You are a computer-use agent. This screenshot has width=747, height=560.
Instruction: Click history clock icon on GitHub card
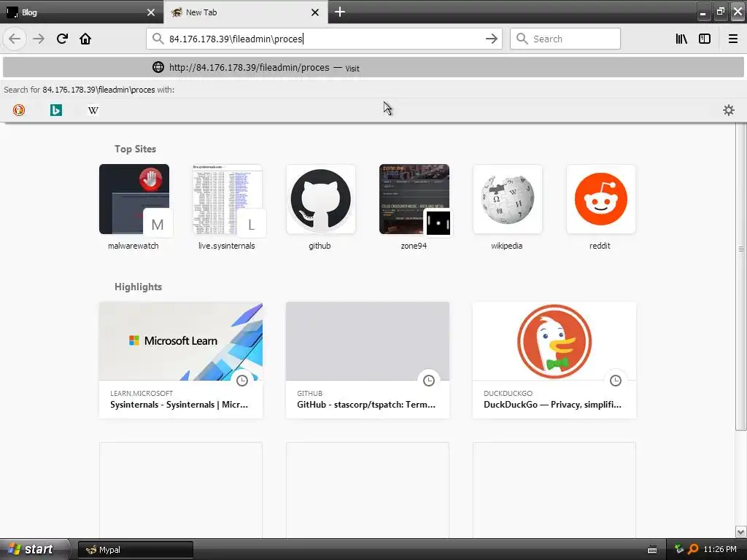(x=429, y=381)
